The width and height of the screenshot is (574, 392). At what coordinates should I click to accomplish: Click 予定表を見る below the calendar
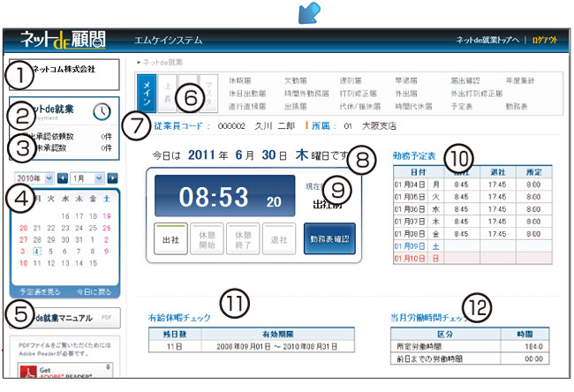40,291
